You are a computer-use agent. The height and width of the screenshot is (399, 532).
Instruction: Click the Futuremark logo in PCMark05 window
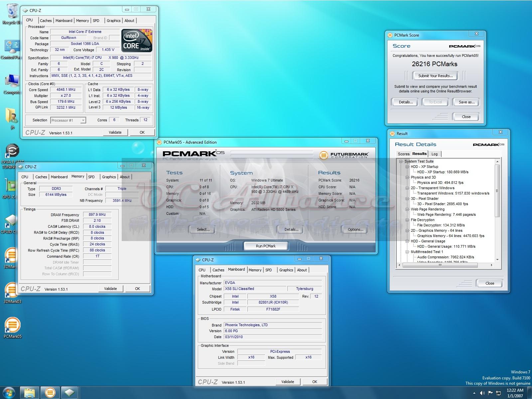(x=344, y=155)
